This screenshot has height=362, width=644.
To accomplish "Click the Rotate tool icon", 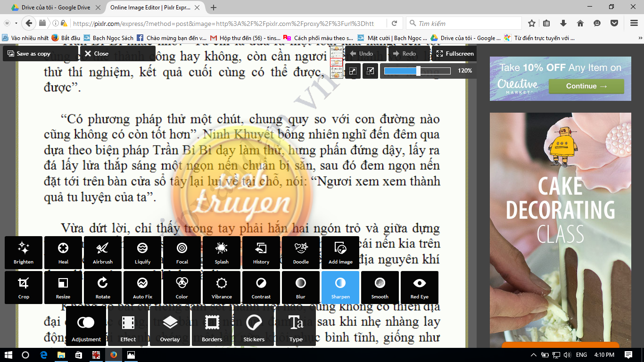I will point(103,287).
